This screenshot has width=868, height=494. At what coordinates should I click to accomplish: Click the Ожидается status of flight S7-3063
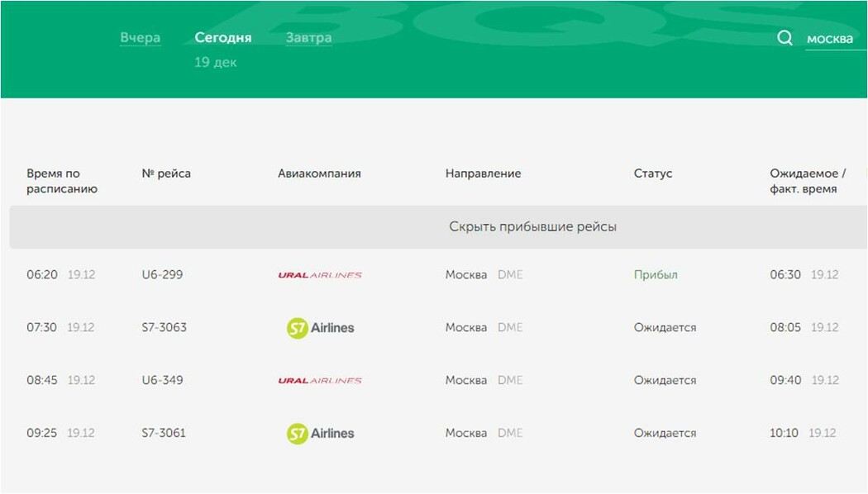[x=665, y=327]
